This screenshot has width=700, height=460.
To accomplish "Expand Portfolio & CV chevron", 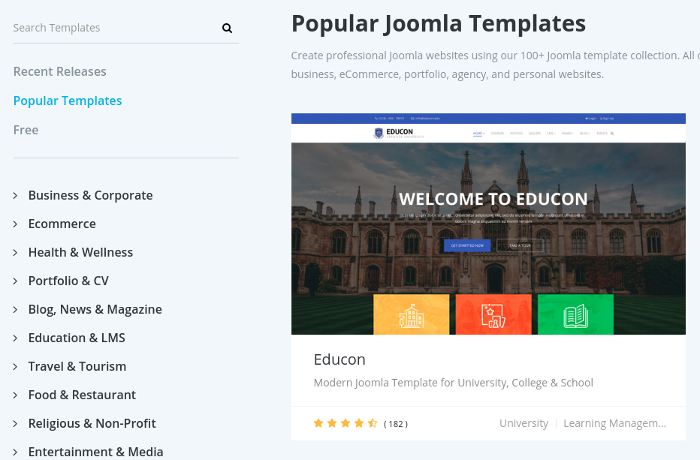I will pyautogui.click(x=16, y=281).
